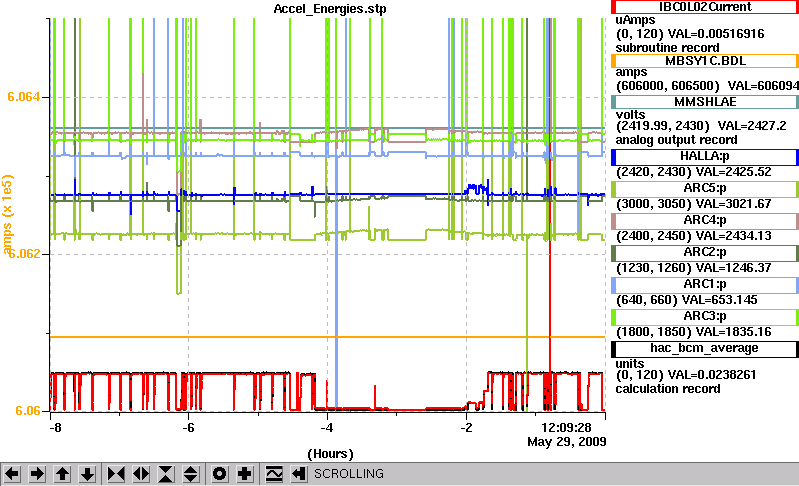Click the VAL=0.00516916 reading under IBC0L02Current
799x486 pixels.
(715, 34)
